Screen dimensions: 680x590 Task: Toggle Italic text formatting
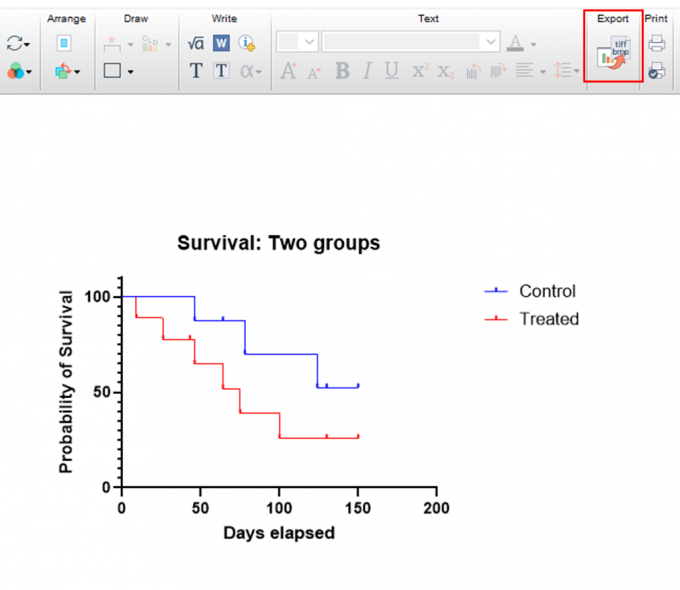[x=367, y=71]
